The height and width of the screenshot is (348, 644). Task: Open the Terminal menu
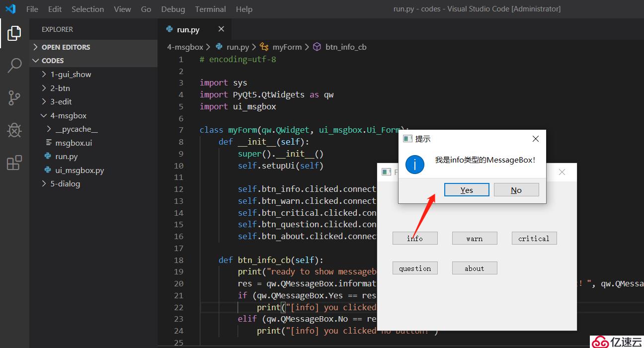pyautogui.click(x=210, y=9)
